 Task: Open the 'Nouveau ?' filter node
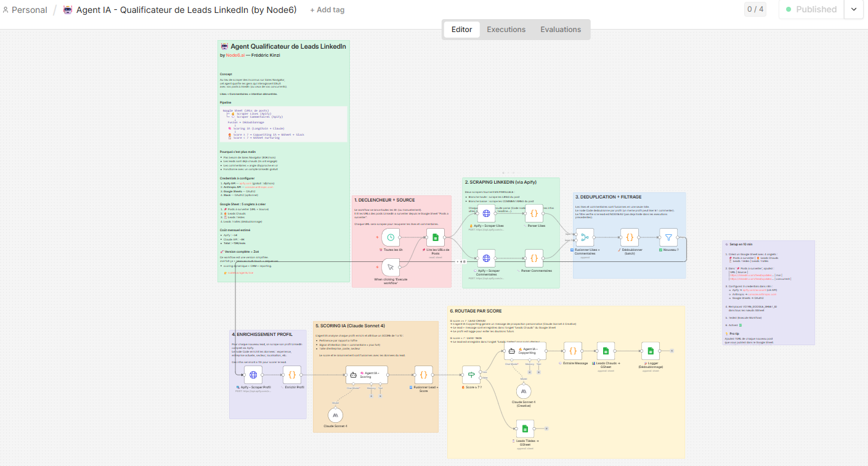668,237
